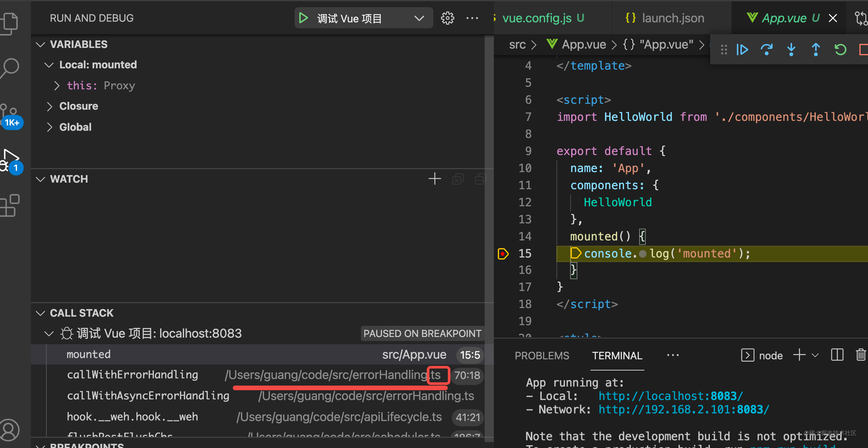868x448 pixels.
Task: Add a new watch expression
Action: tap(435, 179)
